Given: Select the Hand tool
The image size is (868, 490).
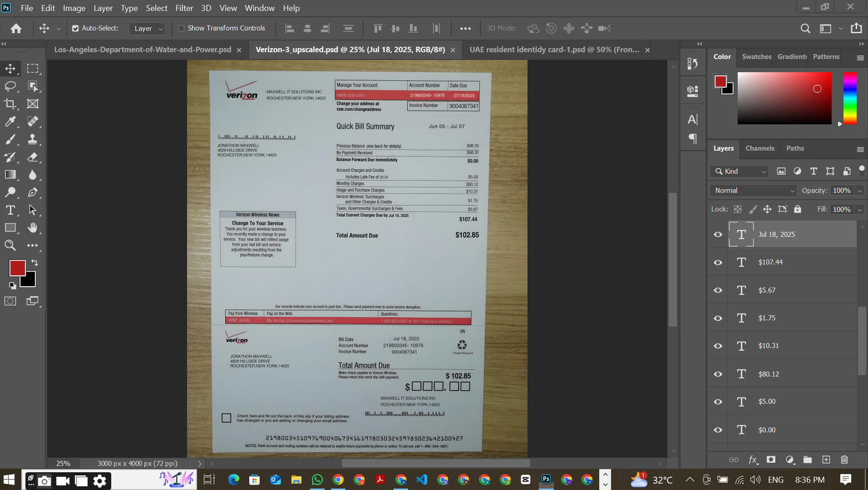Looking at the screenshot, I should (x=33, y=228).
